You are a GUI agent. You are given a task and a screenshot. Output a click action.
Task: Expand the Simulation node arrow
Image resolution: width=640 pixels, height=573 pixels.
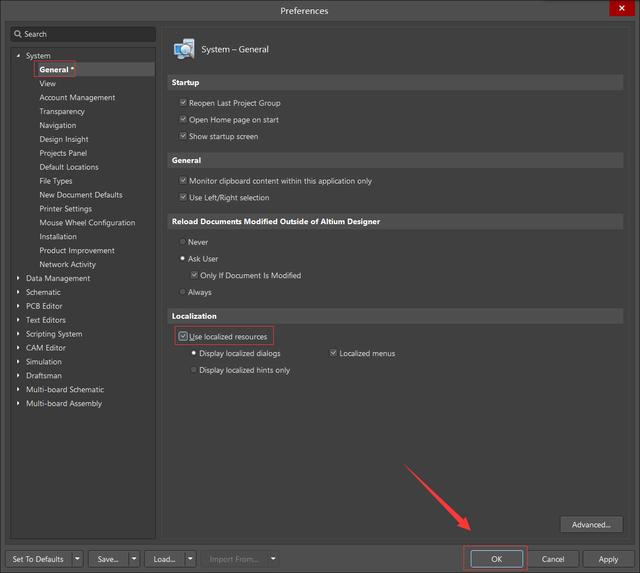[x=18, y=362]
